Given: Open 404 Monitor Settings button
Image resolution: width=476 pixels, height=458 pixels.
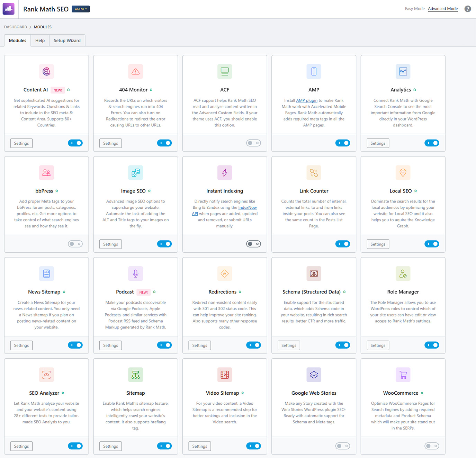Looking at the screenshot, I should (110, 143).
